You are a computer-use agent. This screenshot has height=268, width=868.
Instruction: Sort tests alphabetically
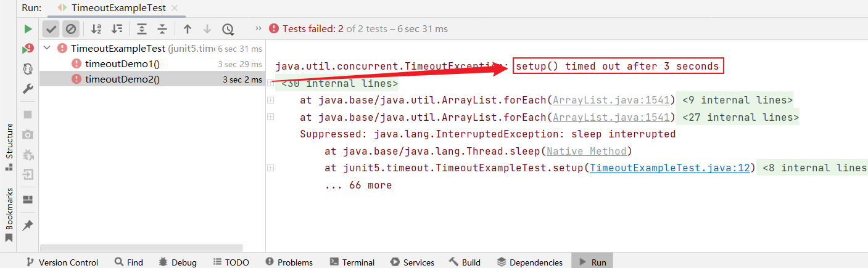tap(96, 29)
